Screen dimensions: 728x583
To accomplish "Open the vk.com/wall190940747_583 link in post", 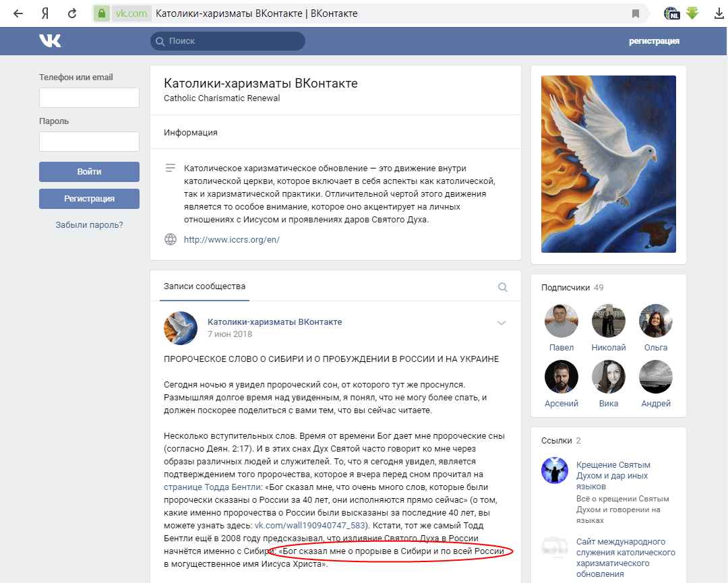I will pyautogui.click(x=311, y=526).
